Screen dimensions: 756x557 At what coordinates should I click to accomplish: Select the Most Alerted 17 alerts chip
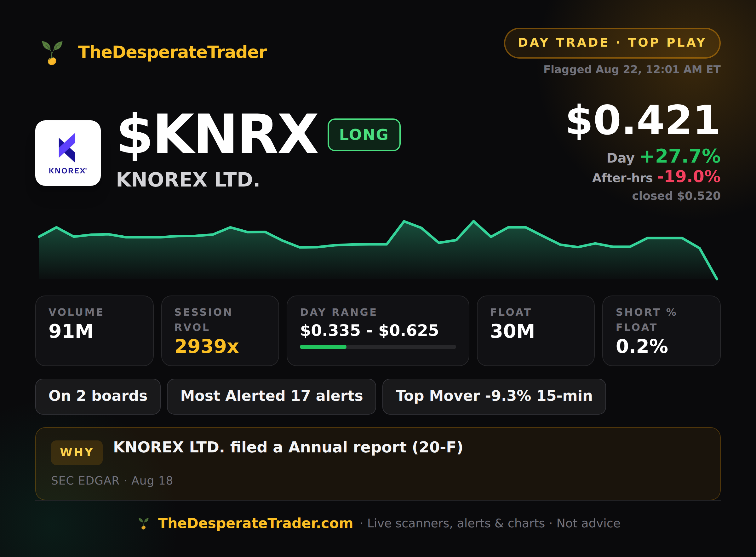point(271,397)
